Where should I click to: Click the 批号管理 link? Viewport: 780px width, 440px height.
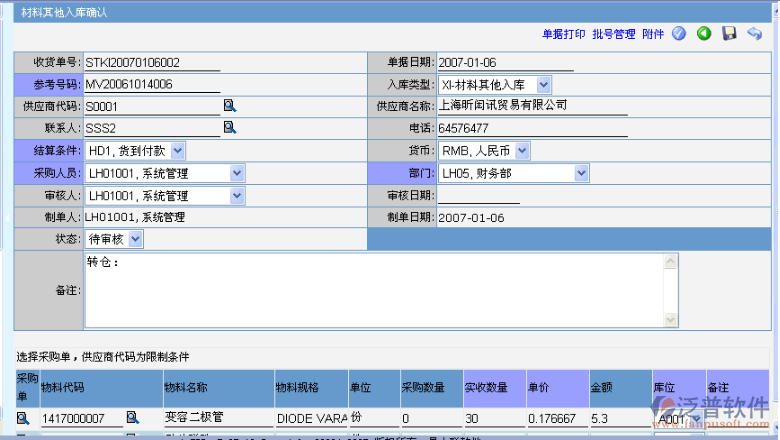613,34
